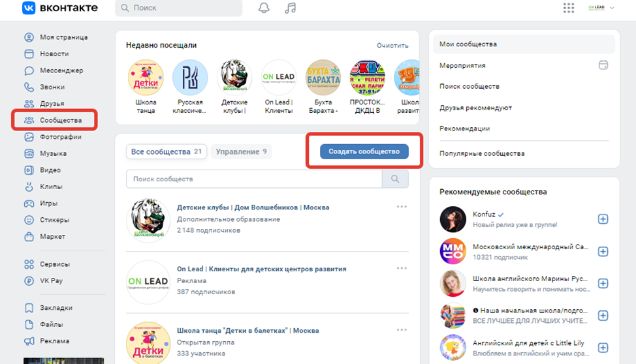636x364 pixels.
Task: Expand the profile account dropdown arrow
Action: point(612,8)
